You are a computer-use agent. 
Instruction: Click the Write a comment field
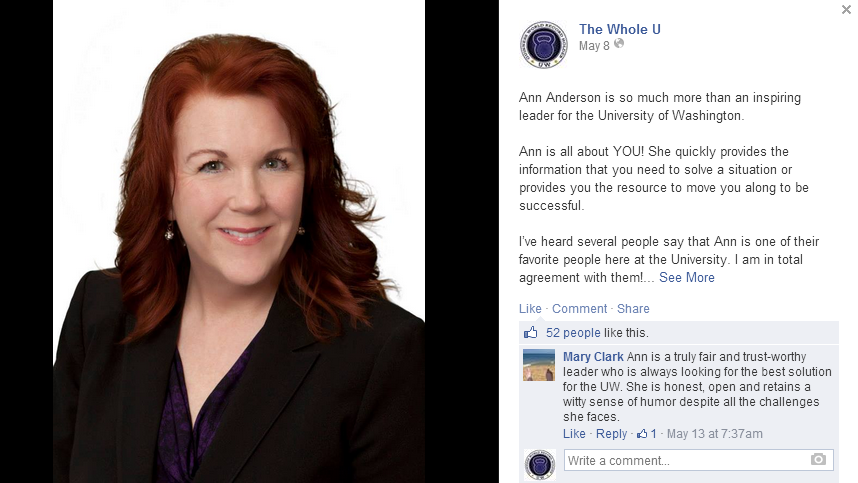tap(699, 460)
